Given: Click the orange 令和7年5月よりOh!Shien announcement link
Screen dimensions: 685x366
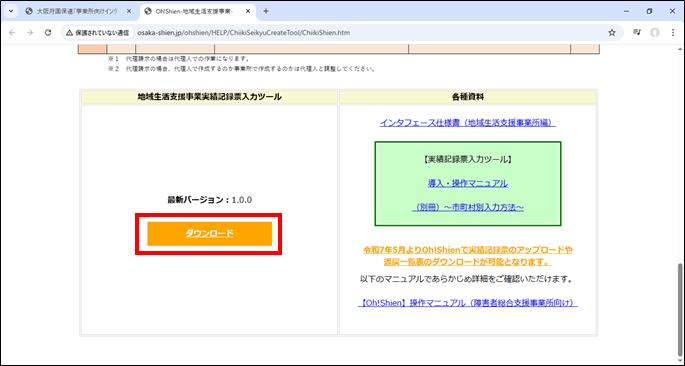Looking at the screenshot, I should tap(467, 256).
